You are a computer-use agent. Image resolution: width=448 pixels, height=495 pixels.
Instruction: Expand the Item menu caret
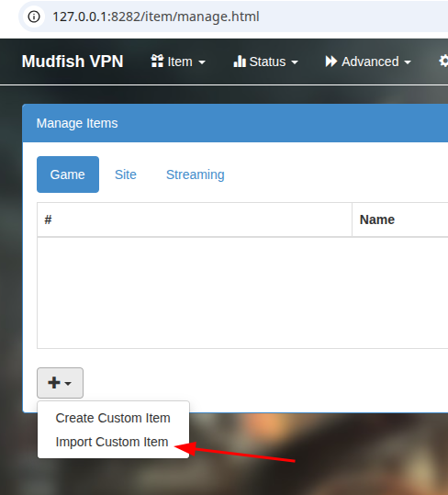point(202,62)
